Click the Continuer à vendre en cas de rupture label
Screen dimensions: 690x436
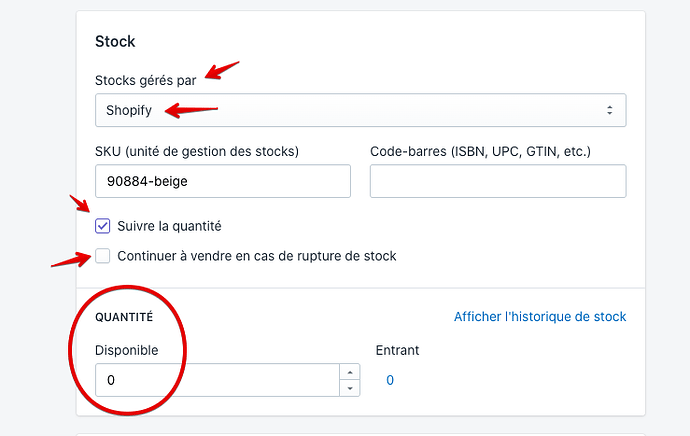point(256,256)
